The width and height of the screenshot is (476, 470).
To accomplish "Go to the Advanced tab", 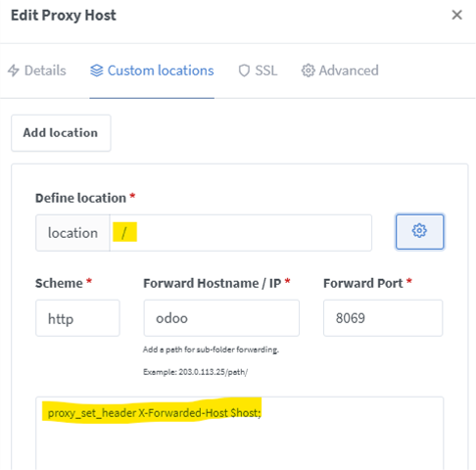I will 340,70.
